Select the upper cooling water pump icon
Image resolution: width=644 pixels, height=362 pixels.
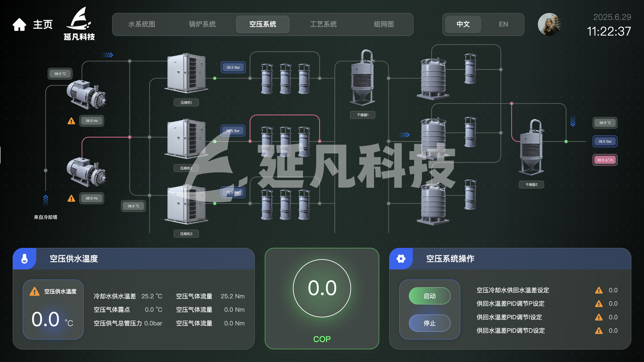[86, 94]
